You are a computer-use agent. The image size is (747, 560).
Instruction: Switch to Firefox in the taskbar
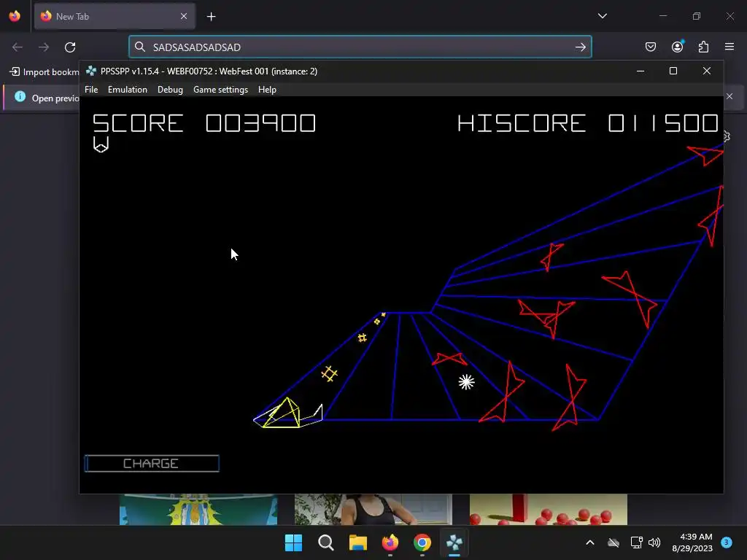click(390, 542)
